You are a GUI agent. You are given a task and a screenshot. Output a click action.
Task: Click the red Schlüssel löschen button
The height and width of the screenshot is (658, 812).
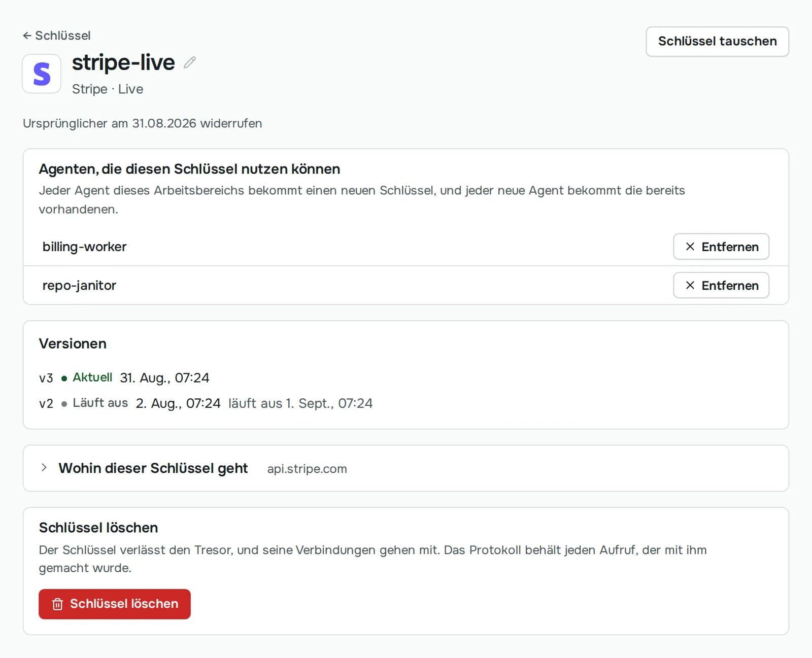tap(115, 604)
